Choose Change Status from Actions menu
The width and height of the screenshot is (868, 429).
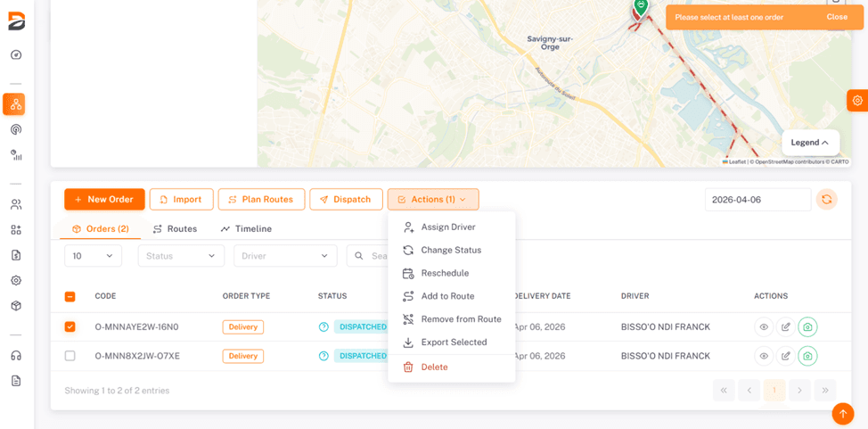(451, 250)
